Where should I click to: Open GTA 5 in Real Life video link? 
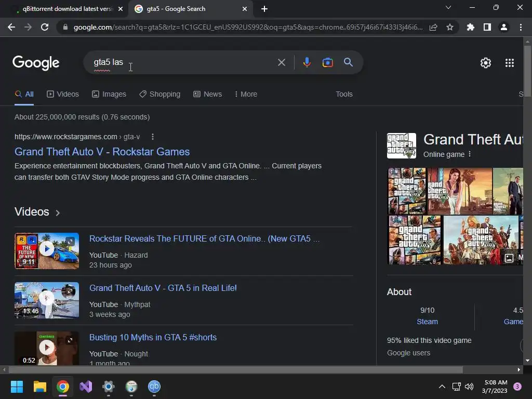(x=163, y=288)
